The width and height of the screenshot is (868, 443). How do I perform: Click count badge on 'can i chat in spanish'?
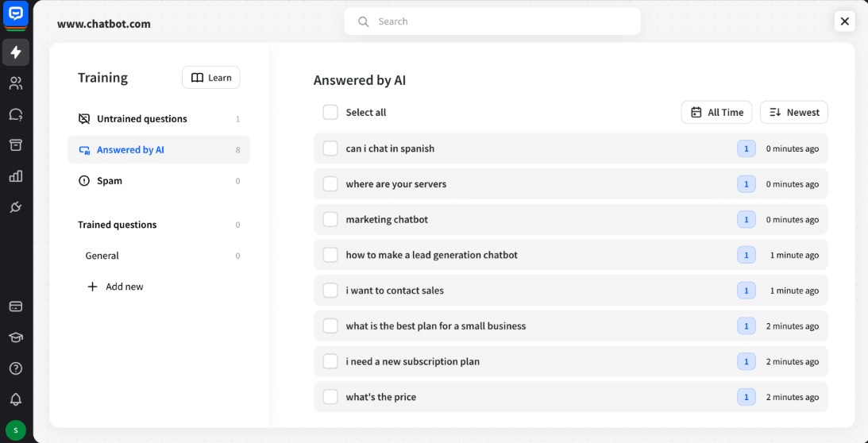pyautogui.click(x=746, y=148)
